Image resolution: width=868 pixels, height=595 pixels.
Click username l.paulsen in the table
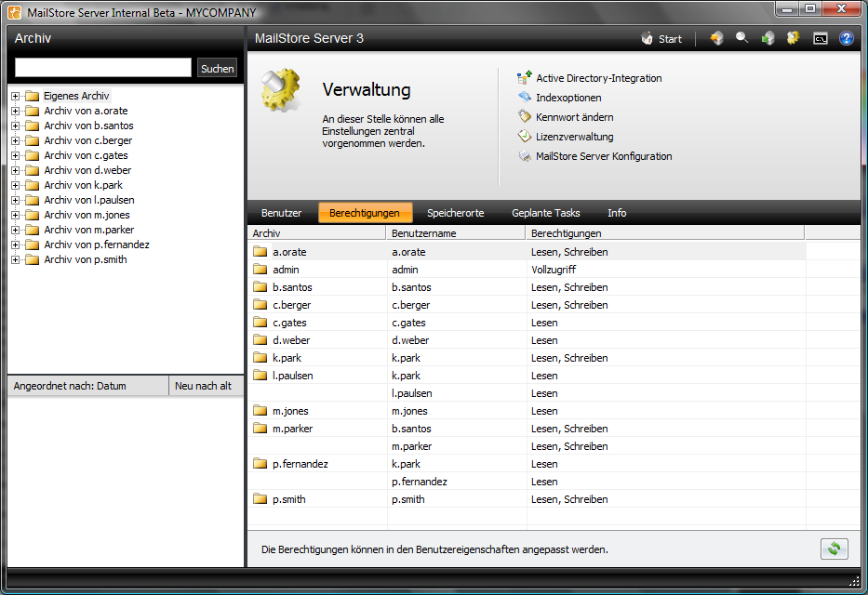click(x=412, y=393)
